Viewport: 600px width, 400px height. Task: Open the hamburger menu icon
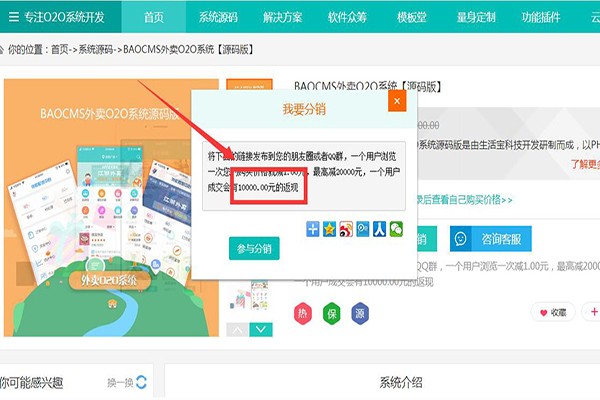[13, 17]
